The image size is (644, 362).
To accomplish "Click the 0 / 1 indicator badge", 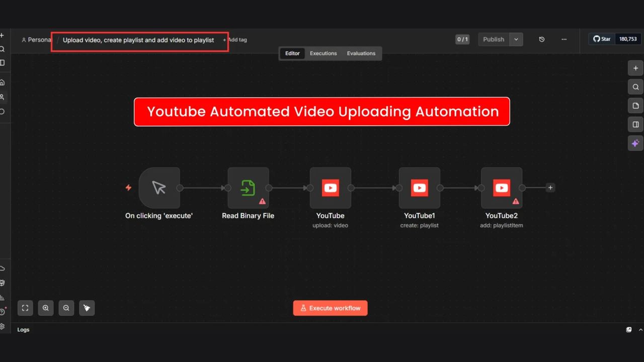I will [462, 39].
